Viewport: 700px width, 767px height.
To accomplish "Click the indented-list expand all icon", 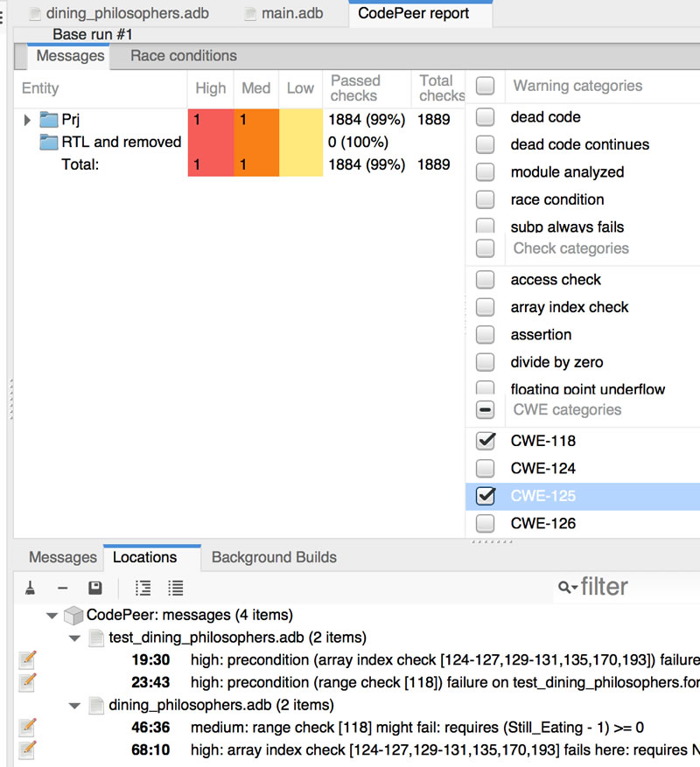I will (x=143, y=588).
